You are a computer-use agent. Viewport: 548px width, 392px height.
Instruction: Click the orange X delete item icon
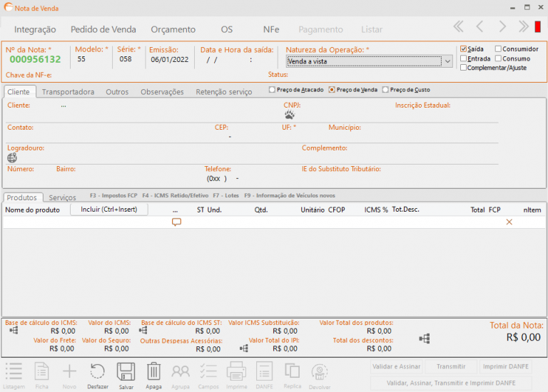pos(509,222)
